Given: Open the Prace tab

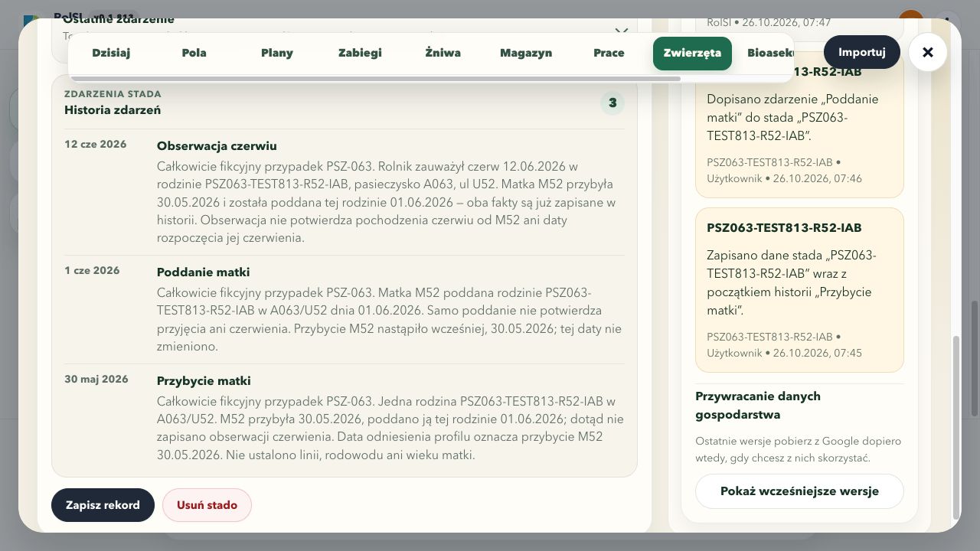Looking at the screenshot, I should [609, 53].
